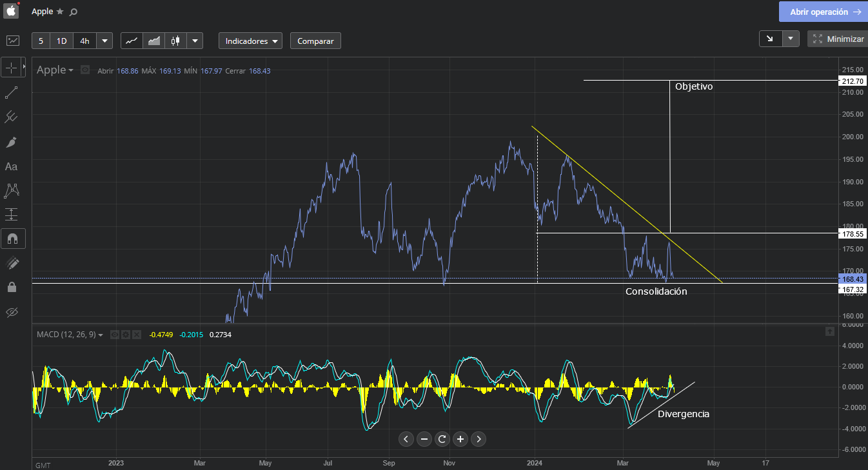The image size is (868, 470).
Task: Select the diagonal arrow tool at top right
Action: click(x=770, y=39)
